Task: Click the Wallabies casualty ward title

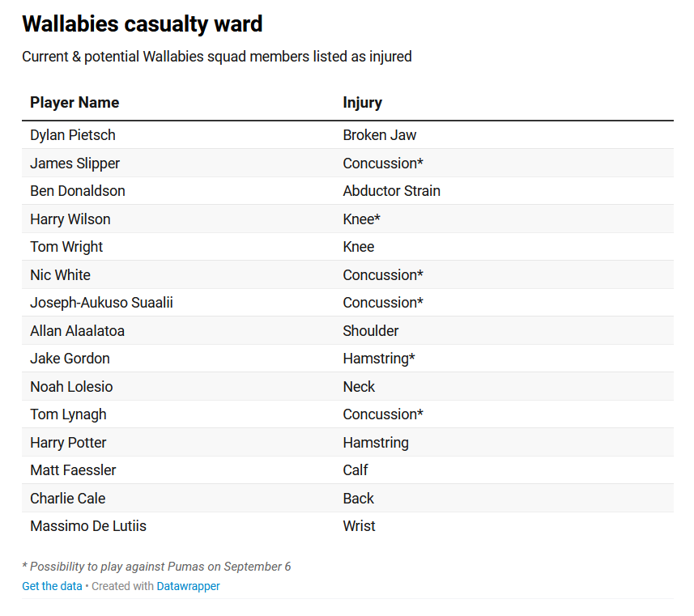Action: point(143,24)
